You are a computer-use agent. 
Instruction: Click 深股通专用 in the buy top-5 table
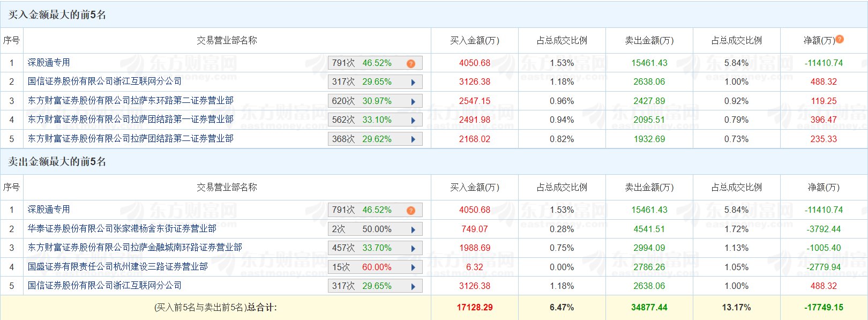coord(49,62)
